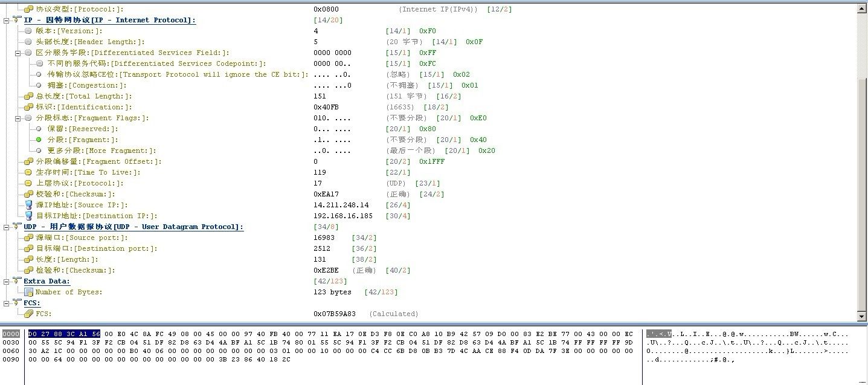Click the UDP protocol node icon
This screenshot has width=868, height=385.
pyautogui.click(x=17, y=227)
